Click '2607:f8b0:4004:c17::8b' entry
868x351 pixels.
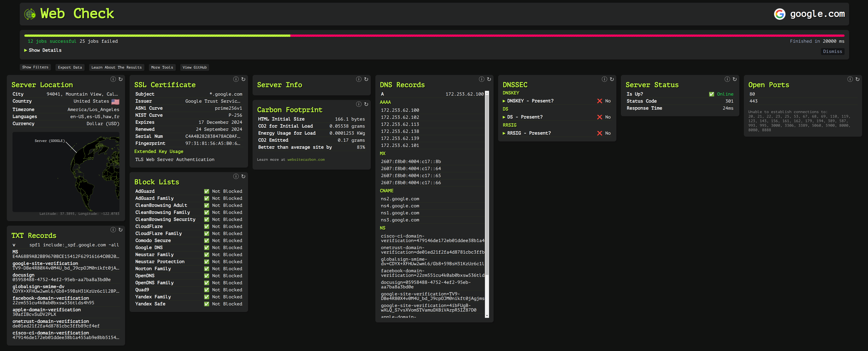411,161
